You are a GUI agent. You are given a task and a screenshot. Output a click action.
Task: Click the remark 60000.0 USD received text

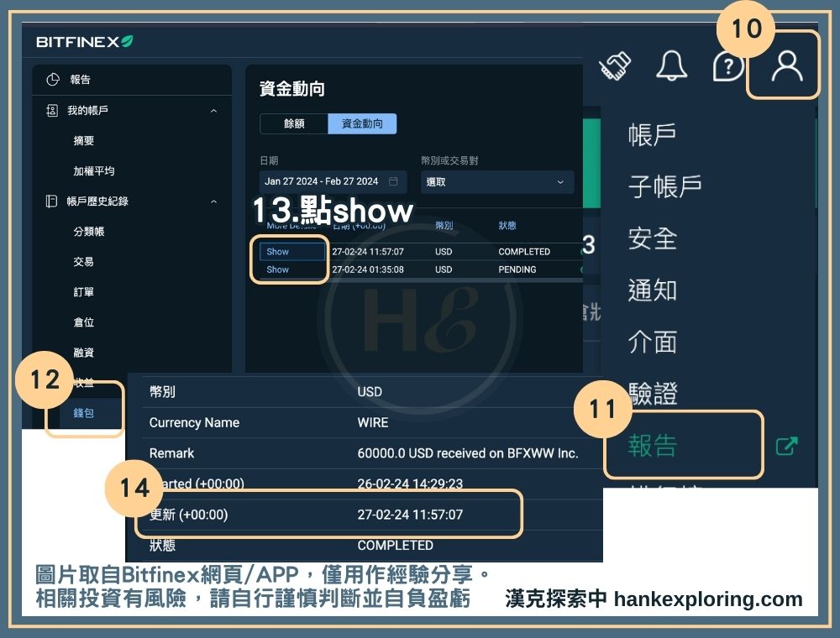tap(468, 453)
